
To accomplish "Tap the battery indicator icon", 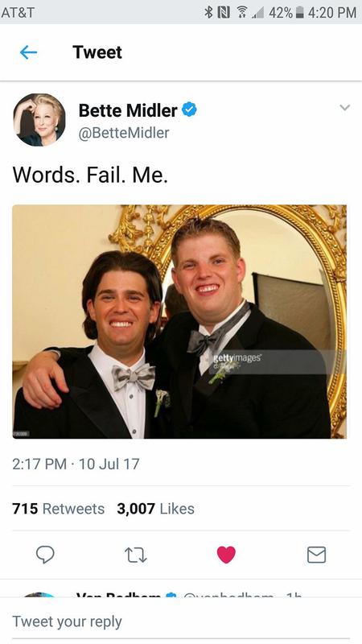I will (x=299, y=12).
